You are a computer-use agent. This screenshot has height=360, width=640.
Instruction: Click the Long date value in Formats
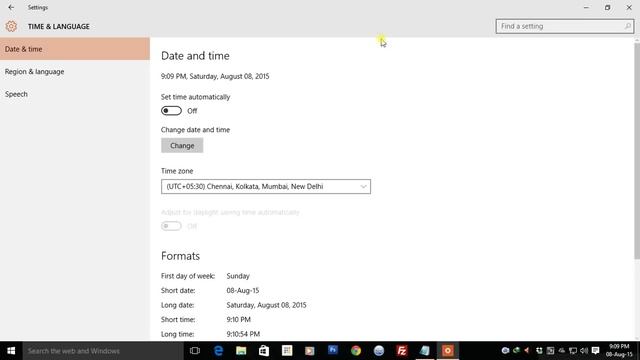tap(266, 305)
